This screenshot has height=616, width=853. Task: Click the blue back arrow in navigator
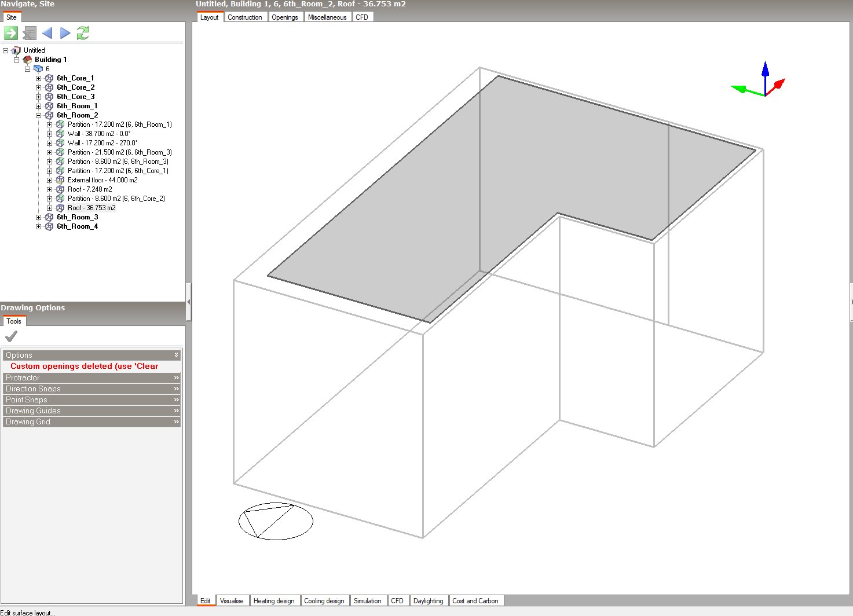click(x=47, y=33)
